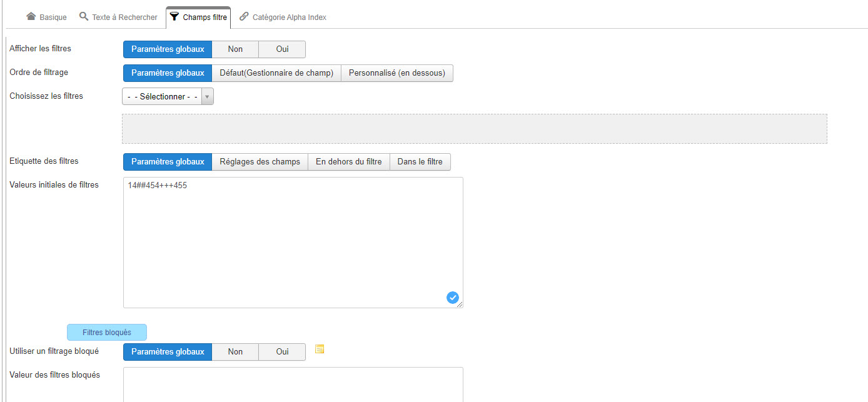Click in the Valeurs initiales de filtres textarea
Viewport: 868px width, 402px height.
coord(293,243)
